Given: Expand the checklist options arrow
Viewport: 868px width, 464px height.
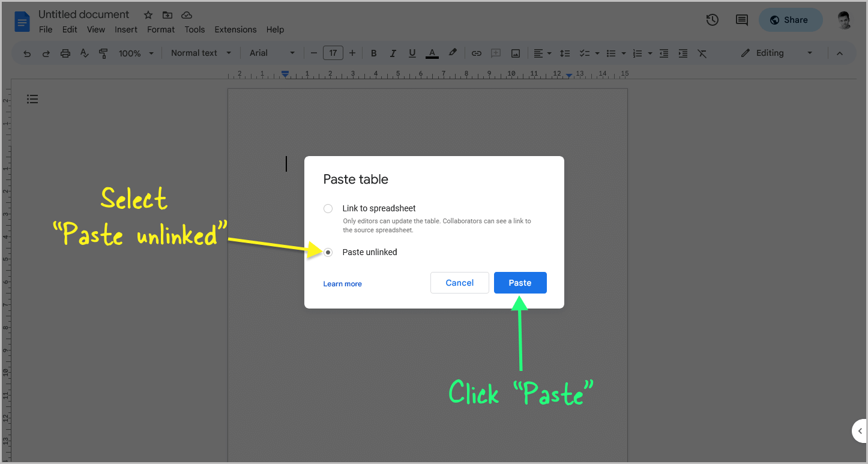Looking at the screenshot, I should click(x=597, y=53).
